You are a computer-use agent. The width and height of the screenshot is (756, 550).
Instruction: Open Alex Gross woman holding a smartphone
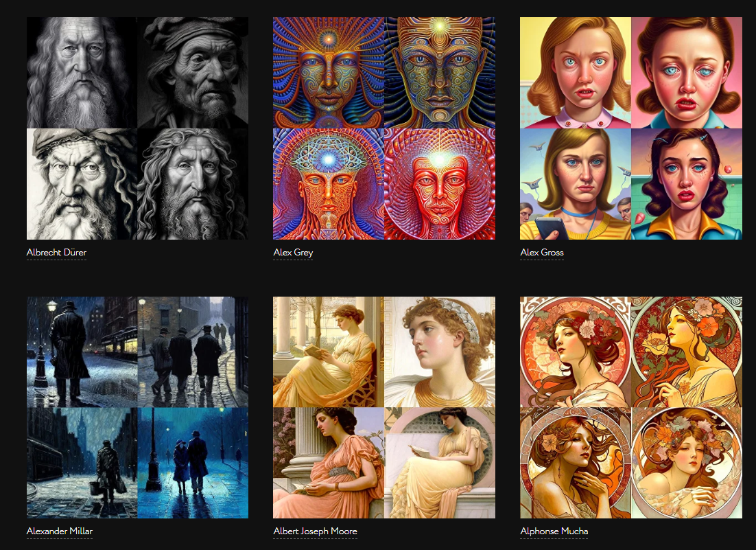[x=575, y=184]
